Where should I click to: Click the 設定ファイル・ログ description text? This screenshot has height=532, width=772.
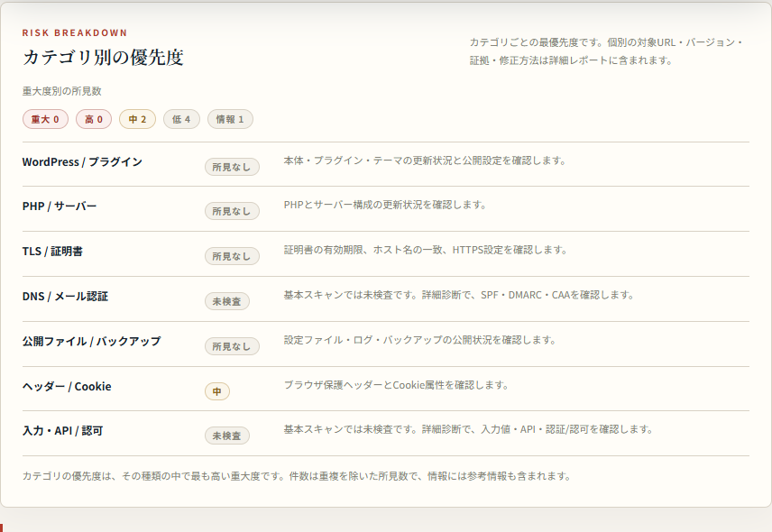click(420, 340)
